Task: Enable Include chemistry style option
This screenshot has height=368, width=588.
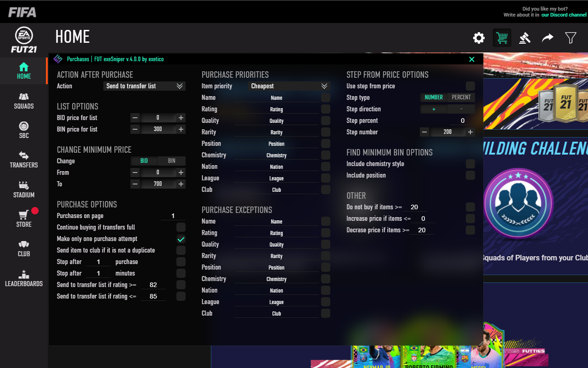Action: pyautogui.click(x=470, y=163)
